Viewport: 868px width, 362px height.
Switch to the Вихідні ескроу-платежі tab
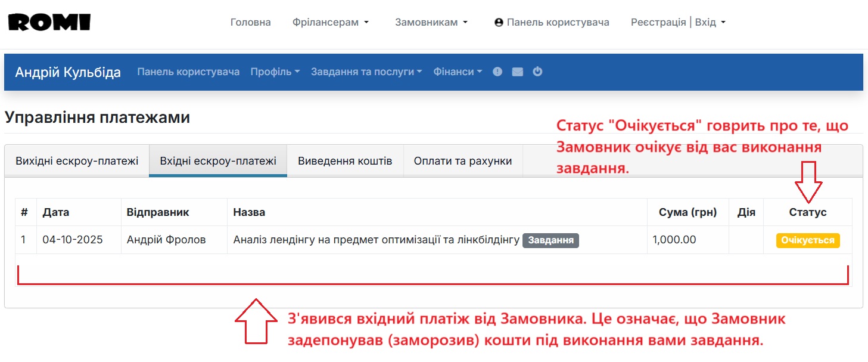coord(76,160)
